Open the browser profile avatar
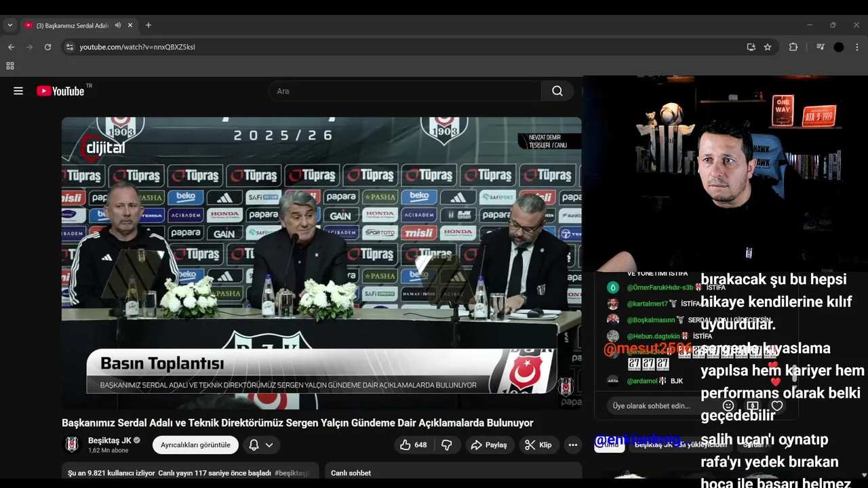This screenshot has width=868, height=488. (x=839, y=47)
